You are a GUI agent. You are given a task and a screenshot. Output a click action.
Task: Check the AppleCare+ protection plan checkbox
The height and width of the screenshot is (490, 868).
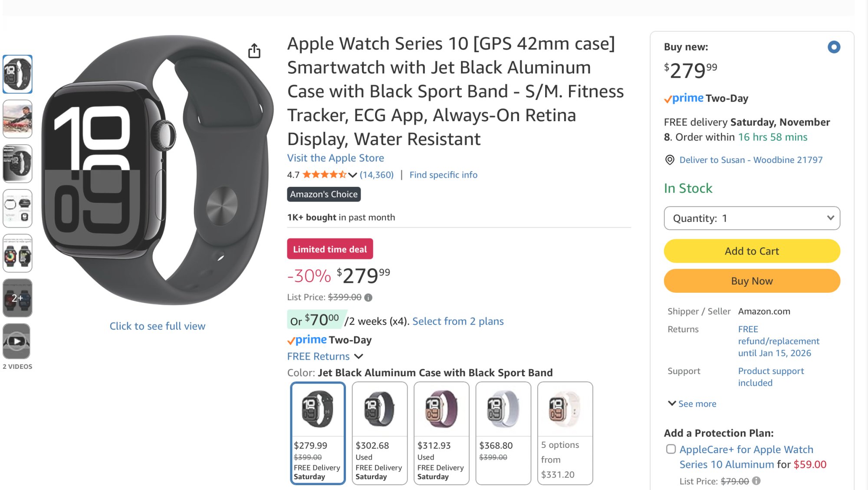pyautogui.click(x=671, y=449)
